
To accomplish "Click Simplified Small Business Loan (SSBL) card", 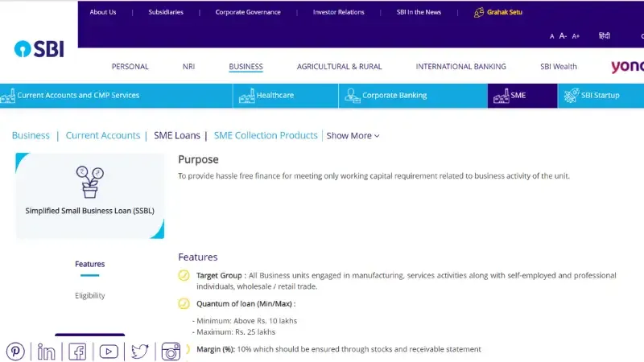I will tap(90, 195).
